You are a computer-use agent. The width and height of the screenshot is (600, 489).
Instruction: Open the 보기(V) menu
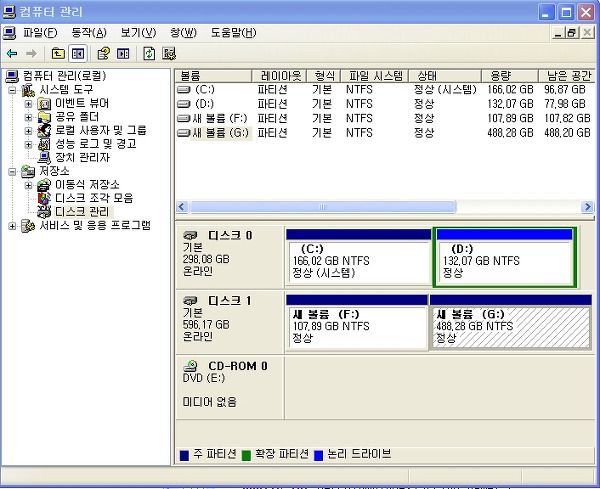(138, 33)
